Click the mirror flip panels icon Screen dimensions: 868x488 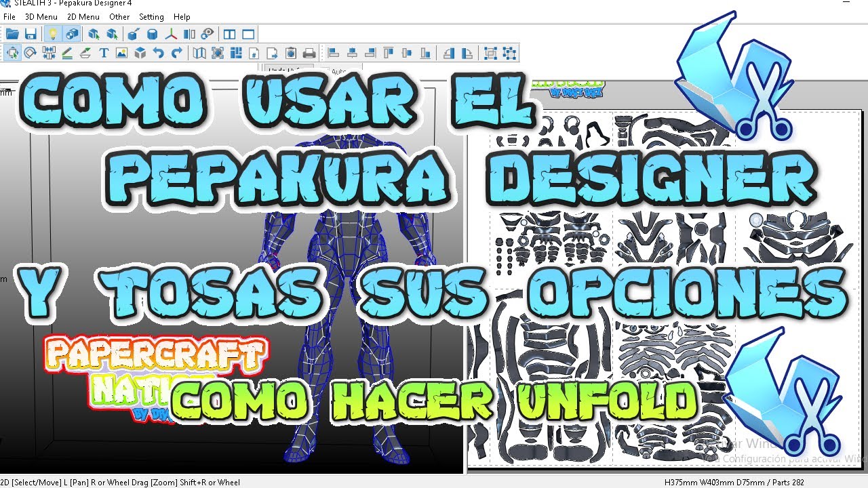(x=189, y=34)
